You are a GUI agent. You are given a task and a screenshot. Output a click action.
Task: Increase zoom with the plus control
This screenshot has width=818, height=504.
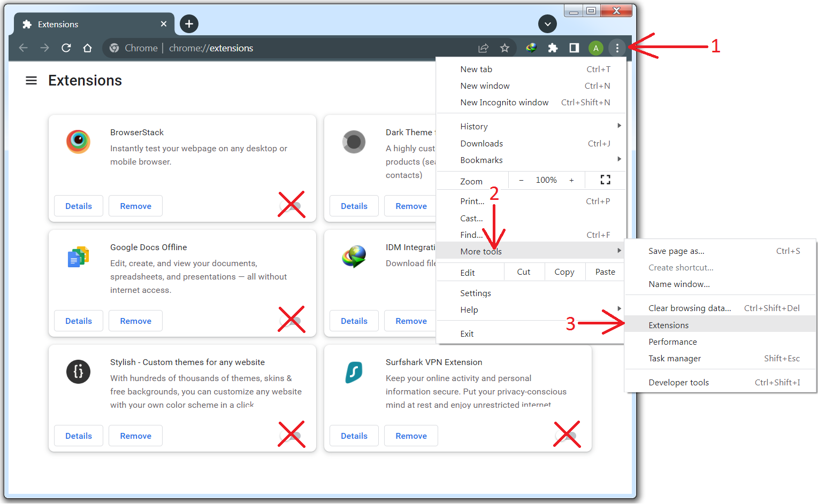click(571, 180)
